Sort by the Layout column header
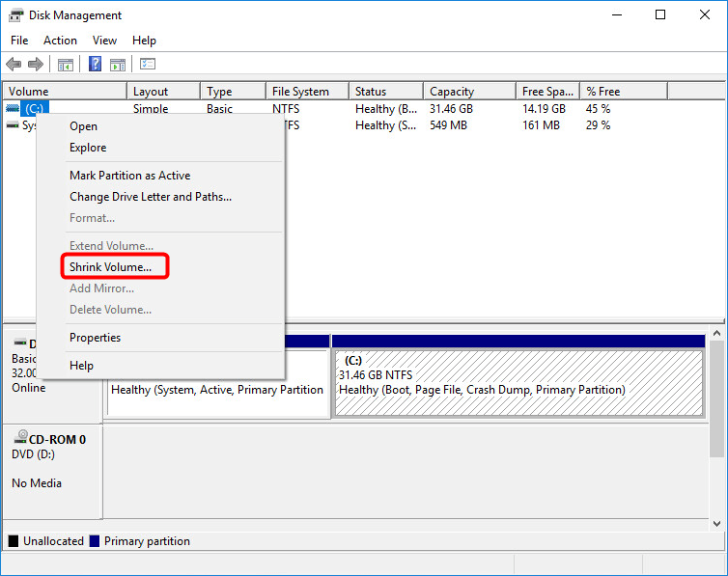Viewport: 728px width, 576px height. tap(163, 92)
